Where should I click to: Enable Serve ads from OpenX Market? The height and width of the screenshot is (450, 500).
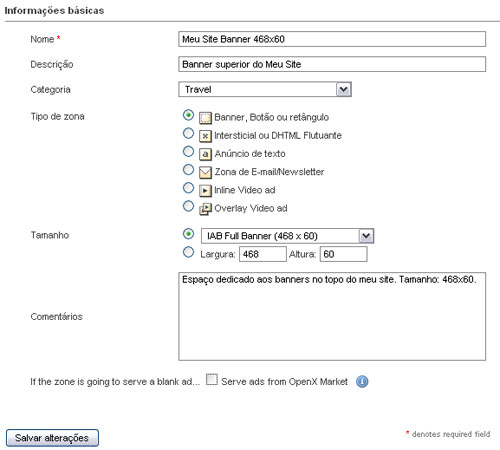212,379
